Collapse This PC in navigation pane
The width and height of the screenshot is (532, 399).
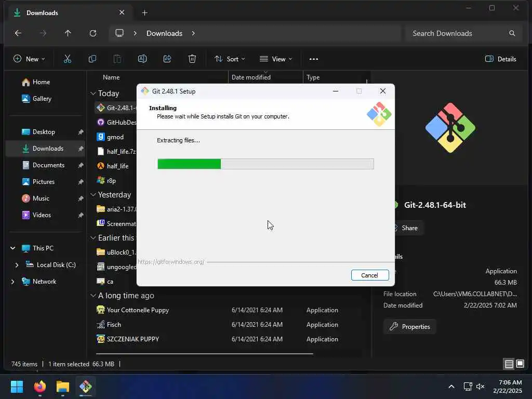click(x=13, y=248)
